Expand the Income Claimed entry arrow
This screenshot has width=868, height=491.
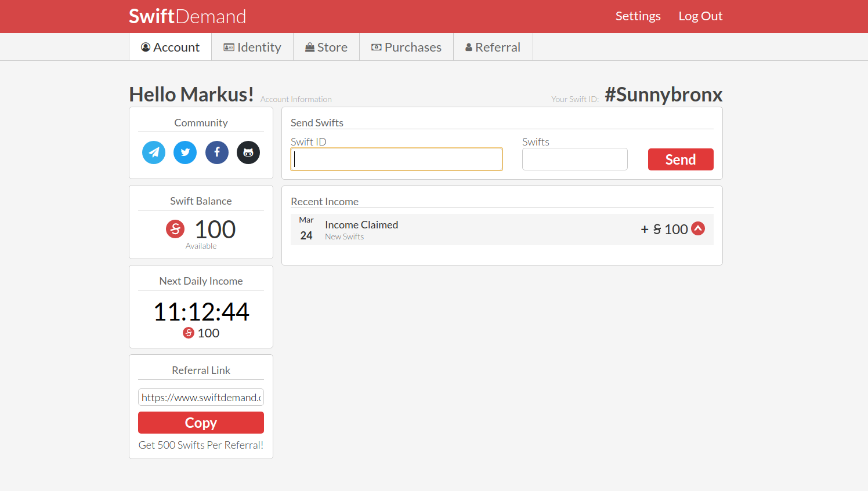click(x=698, y=228)
